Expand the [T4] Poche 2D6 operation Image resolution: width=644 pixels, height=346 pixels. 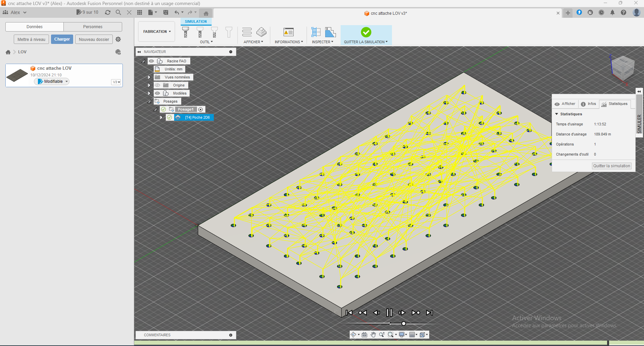click(161, 117)
